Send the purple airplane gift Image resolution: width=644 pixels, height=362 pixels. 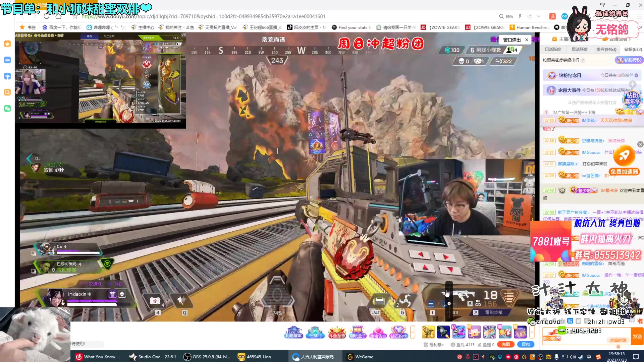click(x=459, y=332)
